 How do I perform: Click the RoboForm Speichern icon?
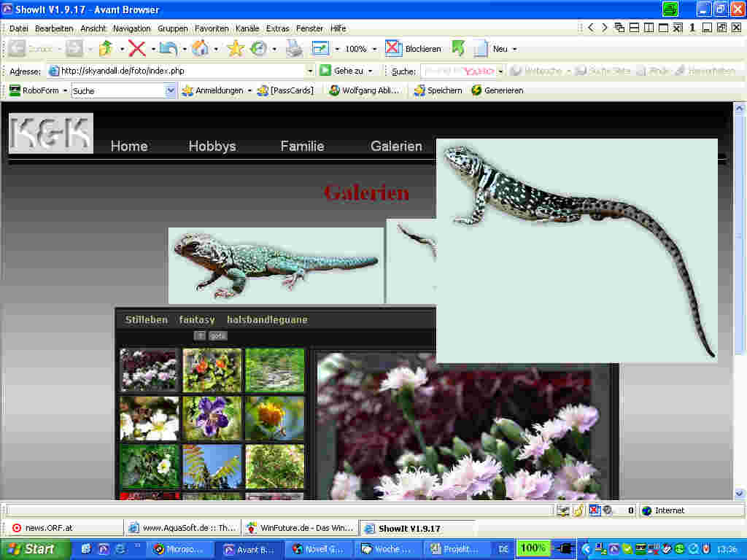point(419,90)
